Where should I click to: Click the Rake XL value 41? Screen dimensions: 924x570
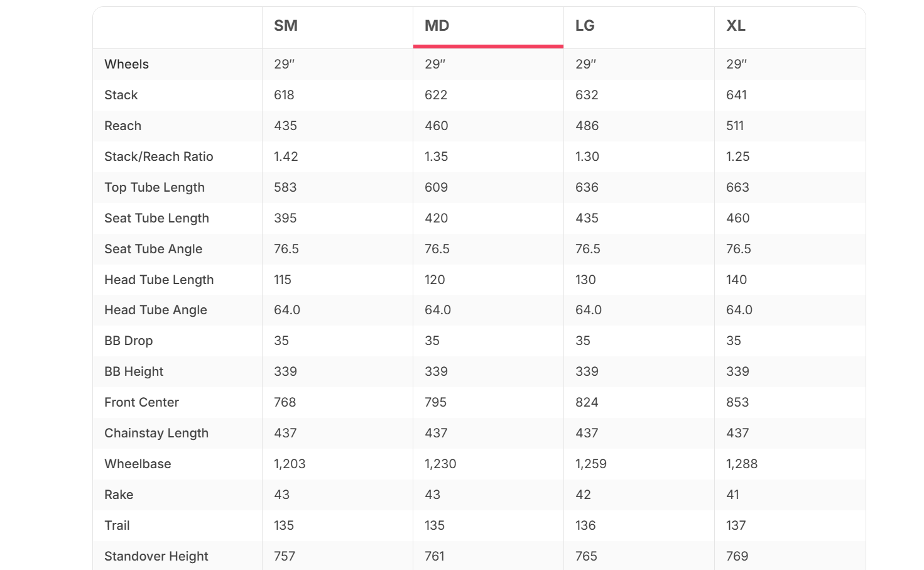732,495
